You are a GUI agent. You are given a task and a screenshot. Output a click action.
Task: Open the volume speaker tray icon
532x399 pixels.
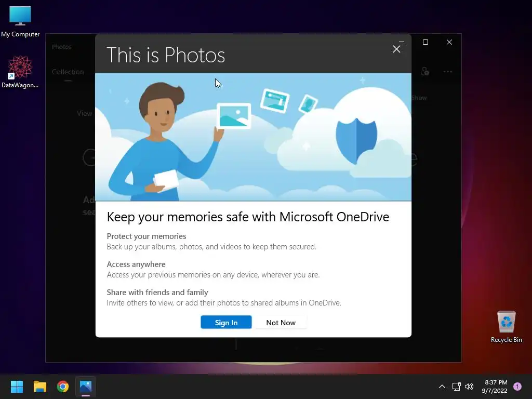click(x=469, y=387)
